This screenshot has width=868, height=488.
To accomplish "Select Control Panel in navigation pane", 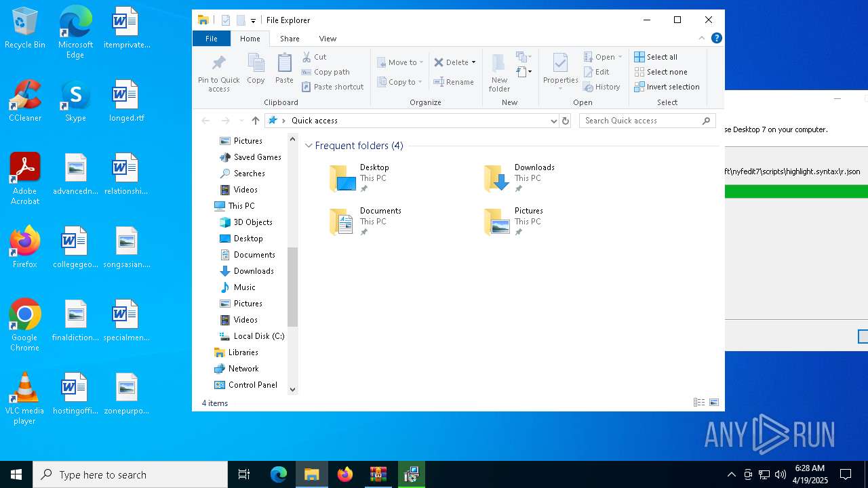I will point(253,385).
